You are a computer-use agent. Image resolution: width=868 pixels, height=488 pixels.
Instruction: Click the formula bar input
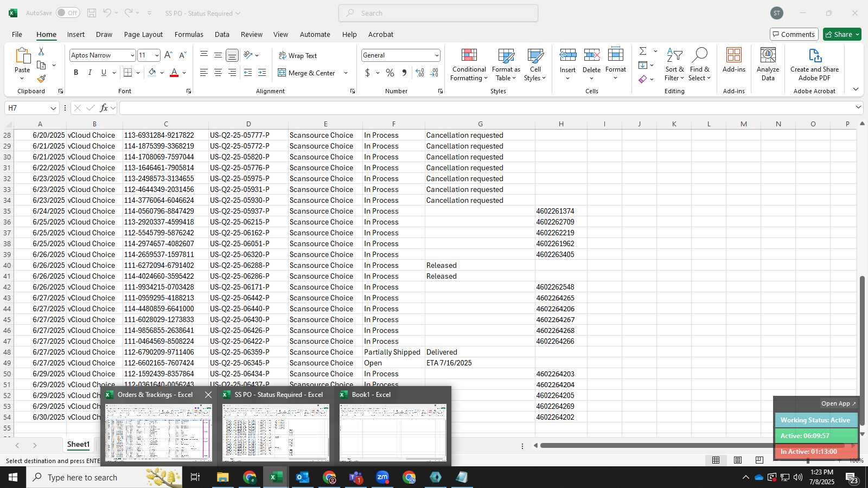point(486,108)
